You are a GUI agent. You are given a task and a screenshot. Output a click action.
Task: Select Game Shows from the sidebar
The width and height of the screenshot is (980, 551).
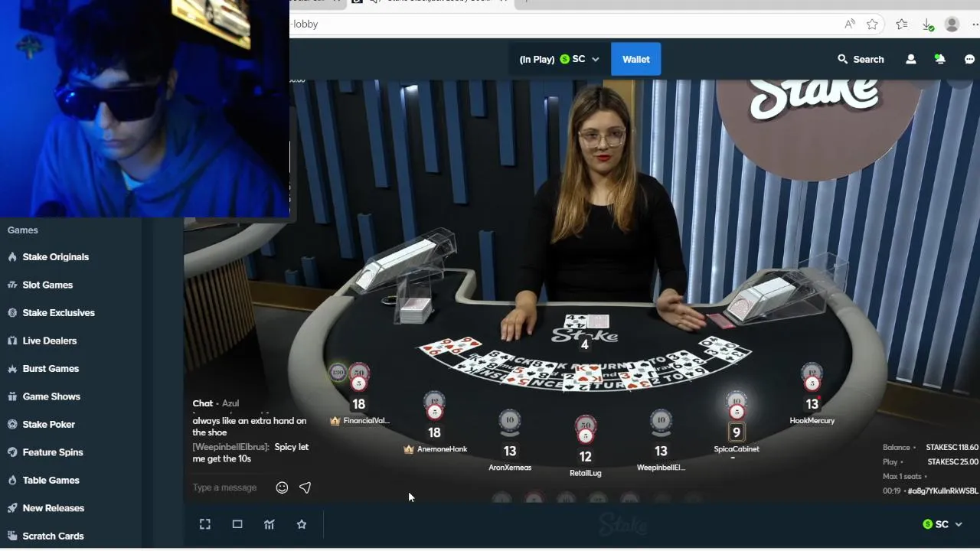[x=51, y=396]
